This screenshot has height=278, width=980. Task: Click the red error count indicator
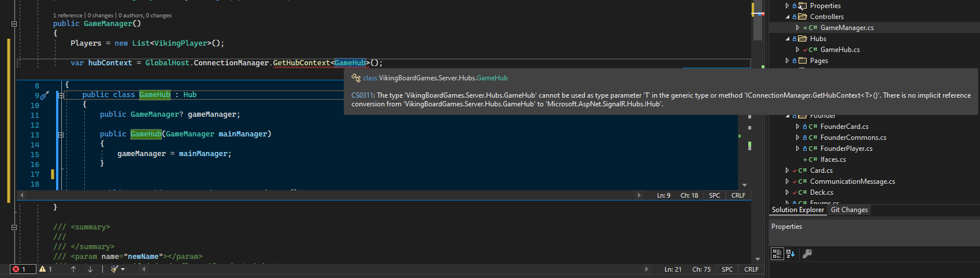[19, 269]
